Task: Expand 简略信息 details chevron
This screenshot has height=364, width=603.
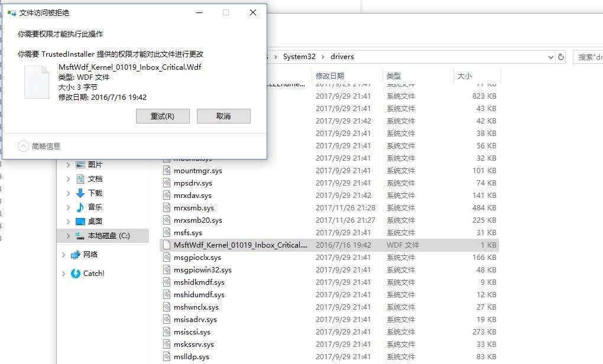Action: [x=23, y=146]
